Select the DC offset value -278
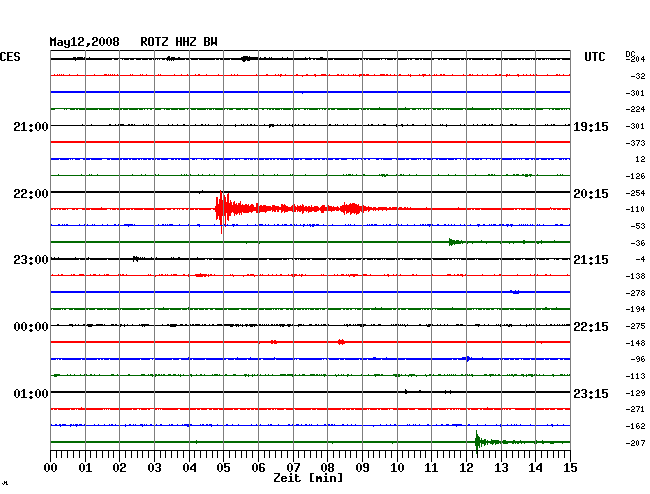Screen dimensions: 650x494 point(635,293)
